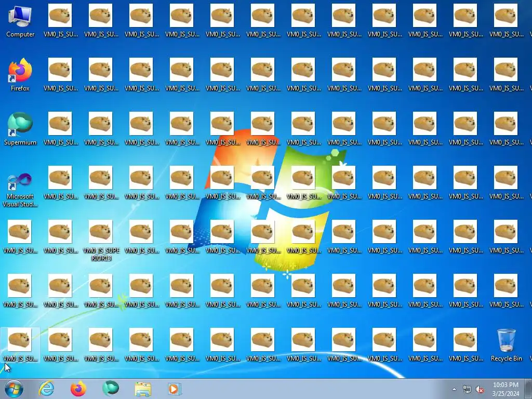Select the Firefox desktop shortcut
The height and width of the screenshot is (399, 532).
[20, 75]
